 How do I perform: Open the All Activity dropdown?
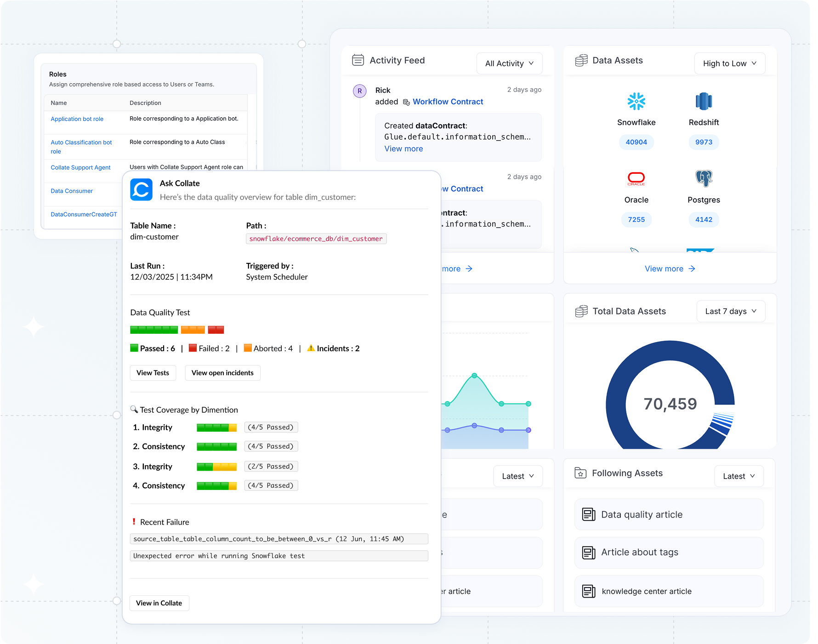pyautogui.click(x=509, y=63)
